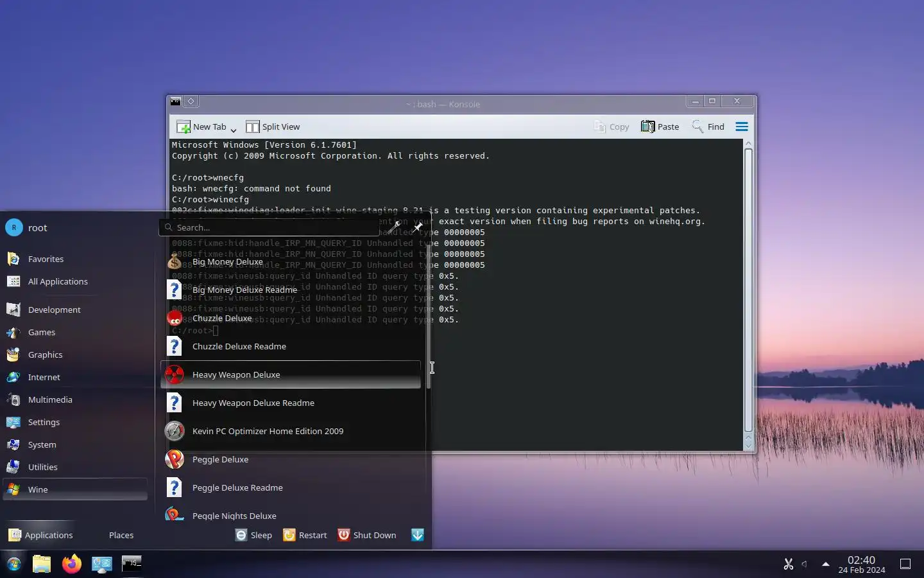924x578 pixels.
Task: Open the file manager from taskbar
Action: click(x=42, y=564)
